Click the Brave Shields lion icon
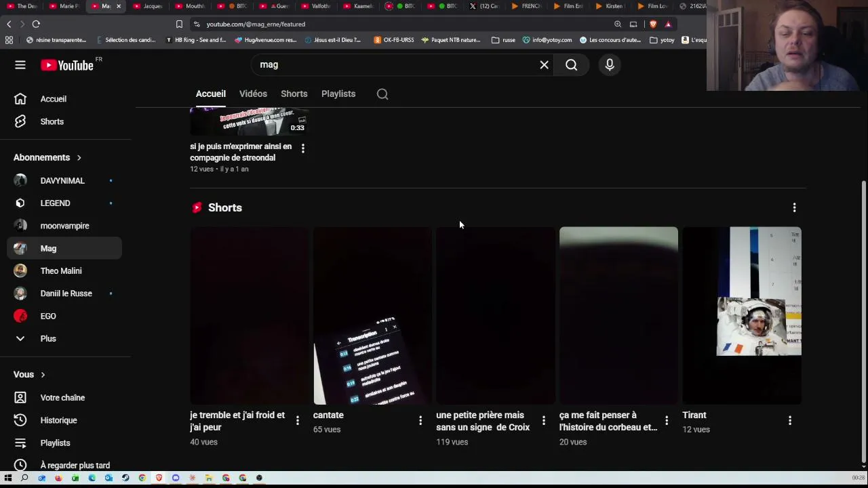 click(x=653, y=24)
